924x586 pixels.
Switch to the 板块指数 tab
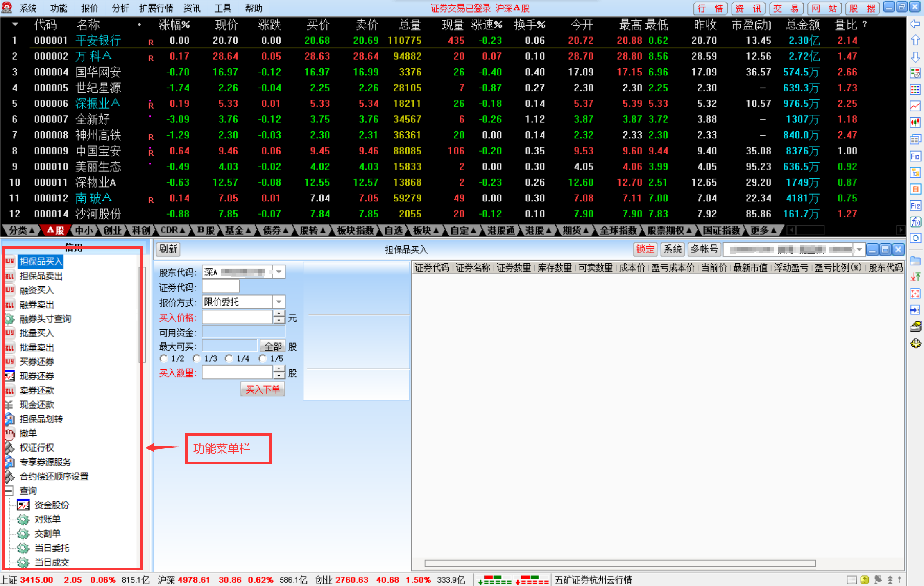pyautogui.click(x=355, y=231)
